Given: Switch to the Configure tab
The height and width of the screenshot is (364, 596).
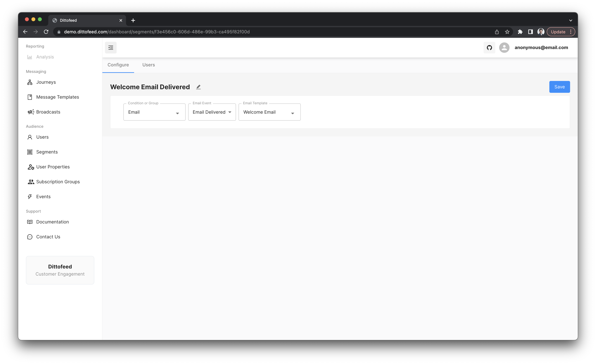Looking at the screenshot, I should 118,65.
